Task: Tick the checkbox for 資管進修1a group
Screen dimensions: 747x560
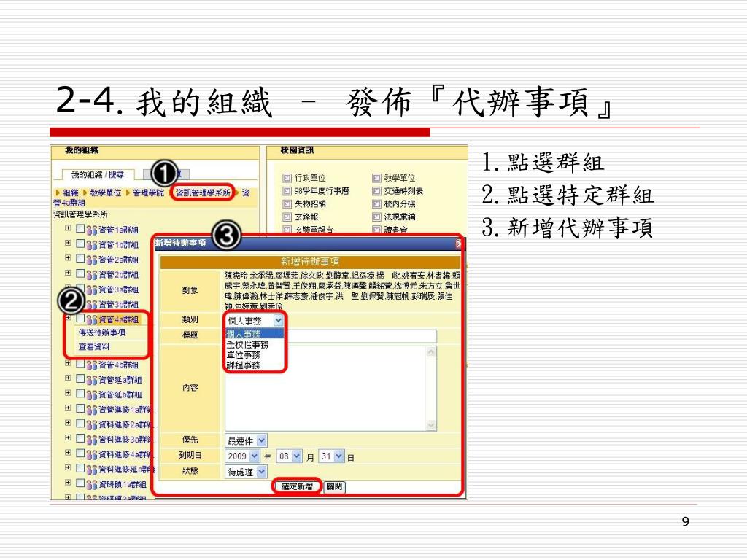Action: click(x=80, y=408)
